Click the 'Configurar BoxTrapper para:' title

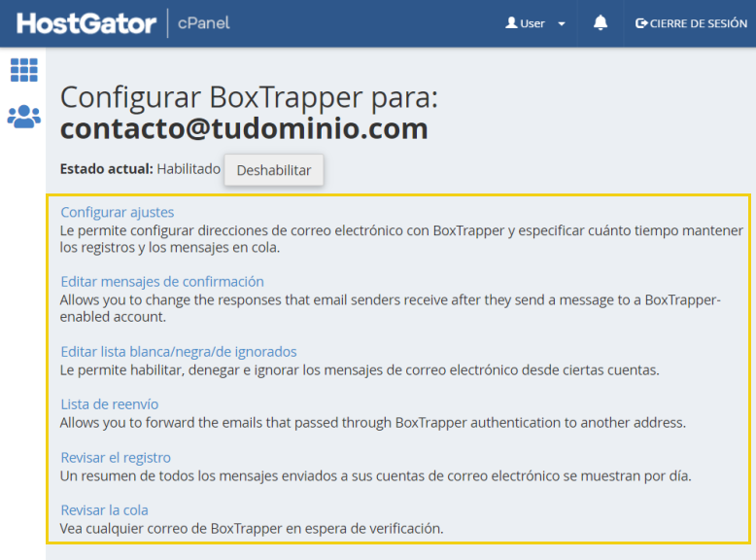click(x=249, y=97)
